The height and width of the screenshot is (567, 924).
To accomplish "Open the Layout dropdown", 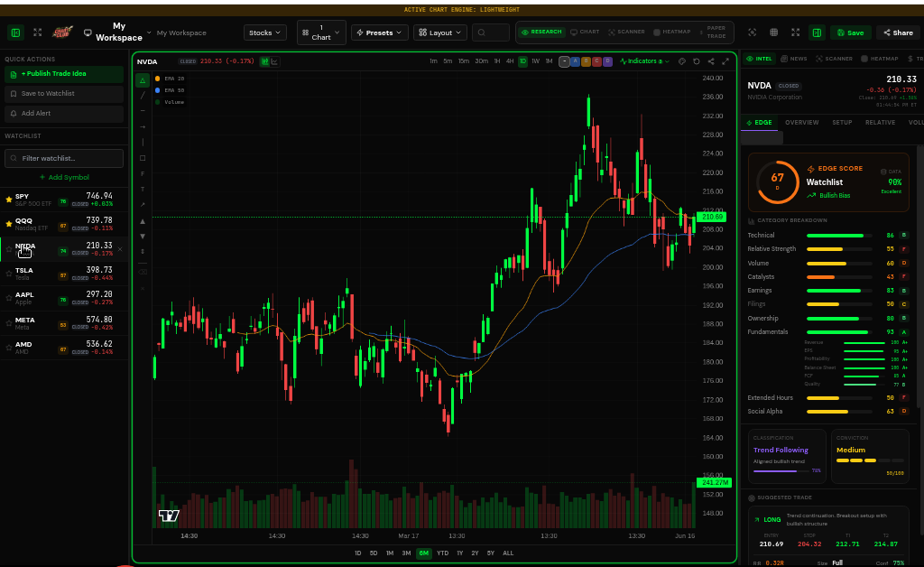I will click(x=440, y=33).
